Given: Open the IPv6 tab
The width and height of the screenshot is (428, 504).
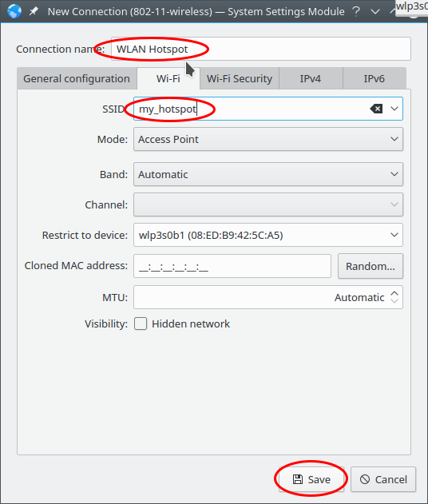Looking at the screenshot, I should pos(374,78).
